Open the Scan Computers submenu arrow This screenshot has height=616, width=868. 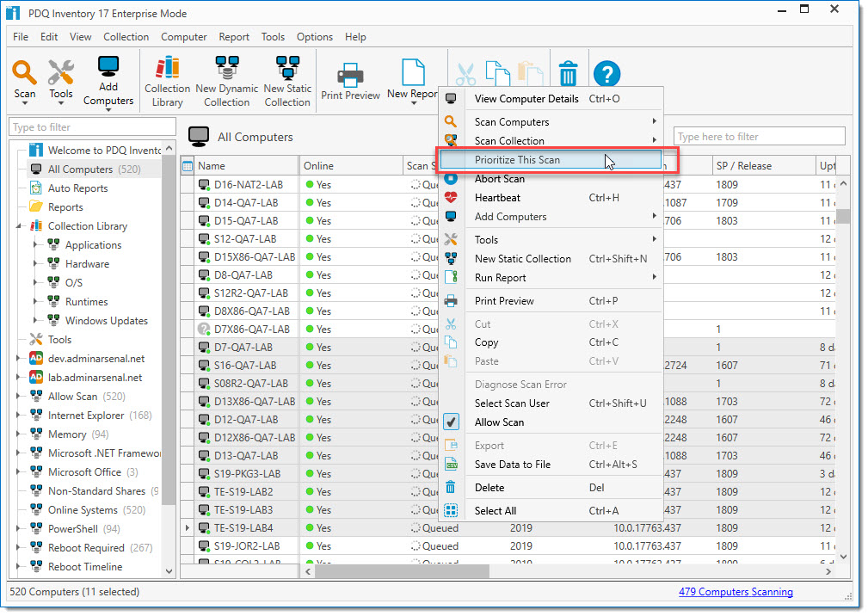pyautogui.click(x=655, y=121)
